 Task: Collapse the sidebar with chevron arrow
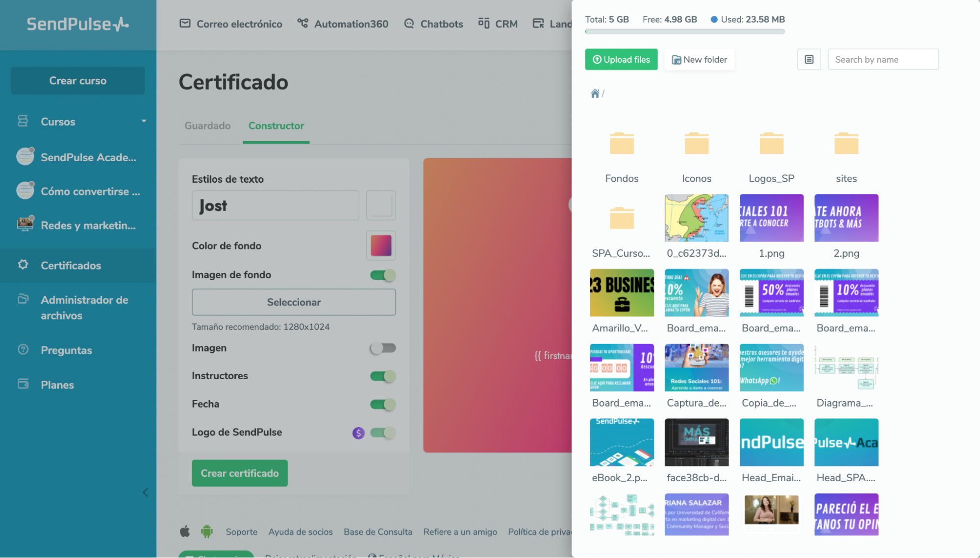(145, 492)
